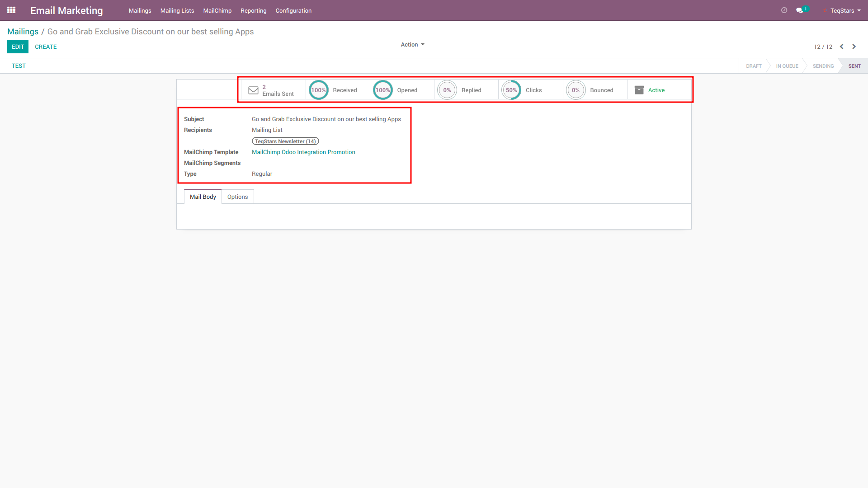
Task: Click the 50% Clicks pie chart
Action: [511, 90]
